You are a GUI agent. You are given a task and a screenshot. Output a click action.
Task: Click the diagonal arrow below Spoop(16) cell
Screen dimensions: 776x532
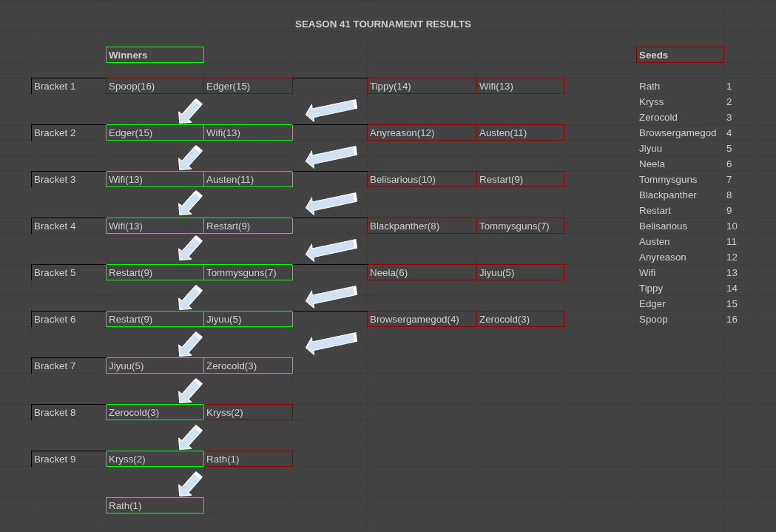point(190,110)
